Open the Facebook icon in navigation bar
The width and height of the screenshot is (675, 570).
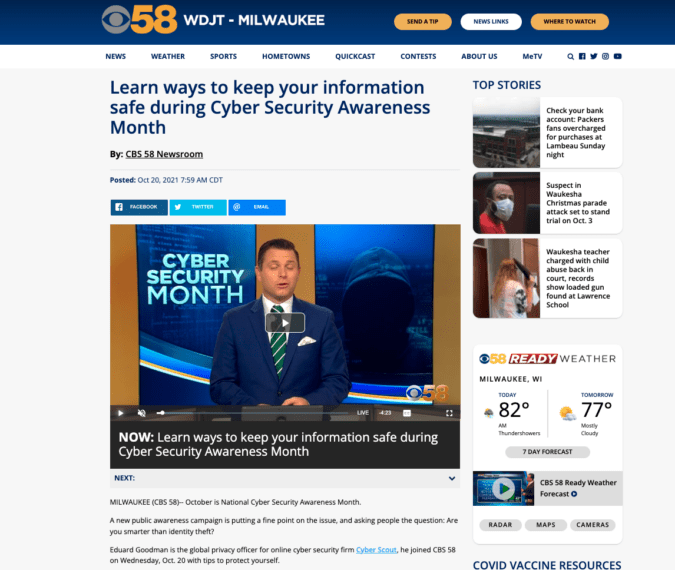(x=582, y=56)
